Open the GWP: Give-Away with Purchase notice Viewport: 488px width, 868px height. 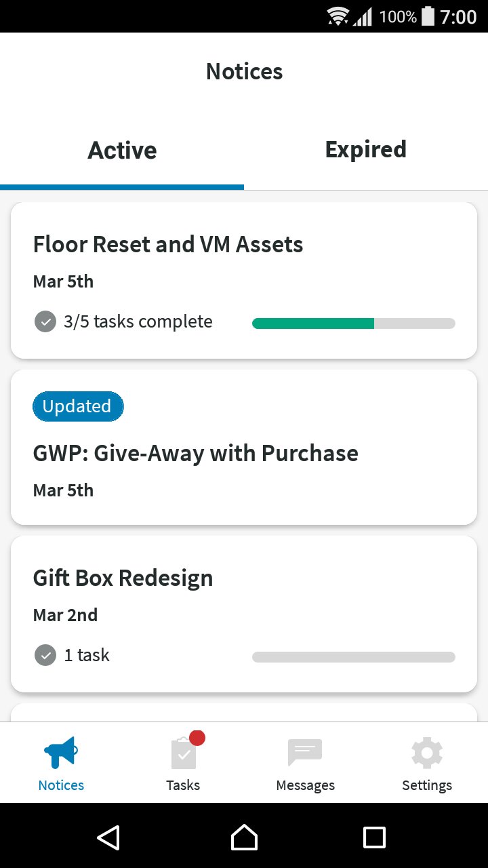tap(196, 453)
